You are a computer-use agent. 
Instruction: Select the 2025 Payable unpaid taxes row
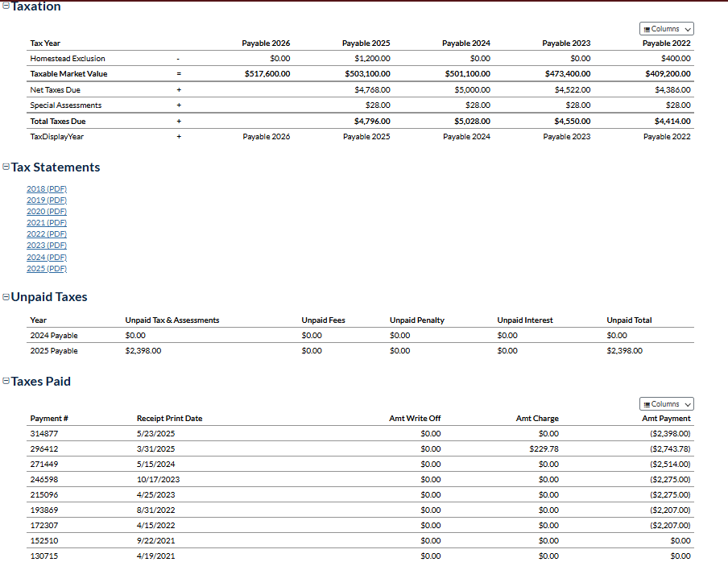[x=54, y=351]
